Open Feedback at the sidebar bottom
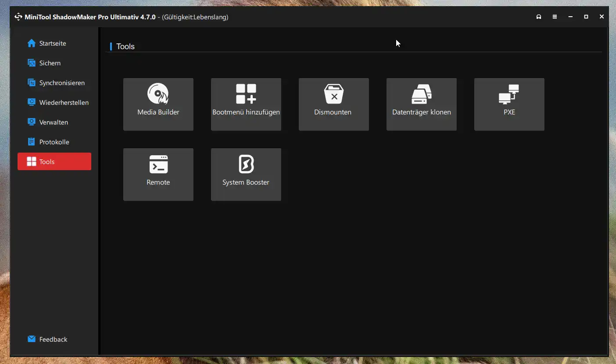 tap(54, 339)
